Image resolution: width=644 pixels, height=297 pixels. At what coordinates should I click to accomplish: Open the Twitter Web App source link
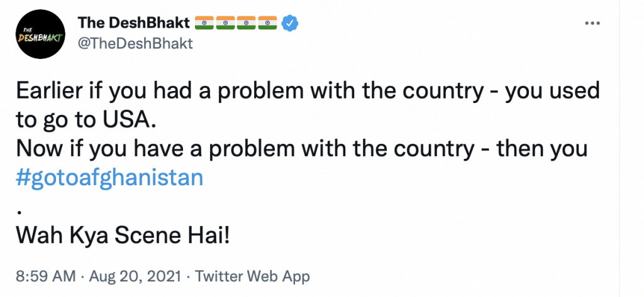[x=253, y=276]
